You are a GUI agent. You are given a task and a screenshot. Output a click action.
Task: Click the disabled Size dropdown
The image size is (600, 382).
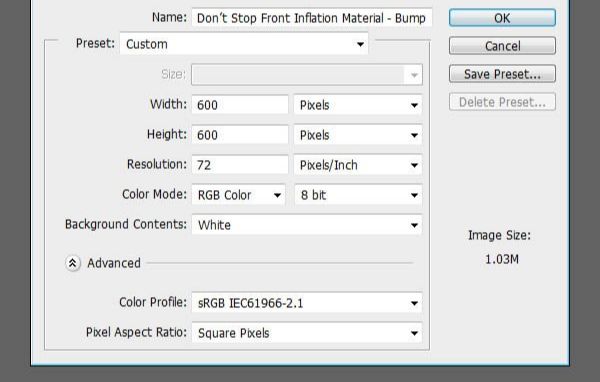click(307, 74)
